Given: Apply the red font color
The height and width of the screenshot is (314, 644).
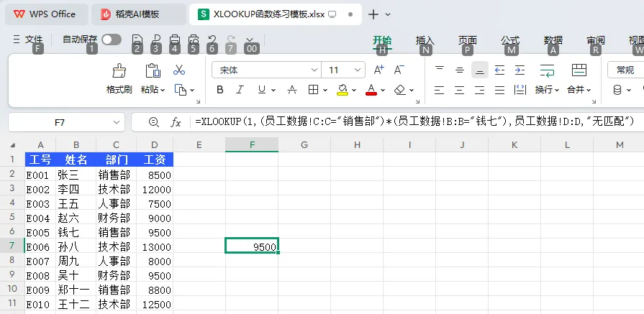Looking at the screenshot, I should (x=371, y=90).
